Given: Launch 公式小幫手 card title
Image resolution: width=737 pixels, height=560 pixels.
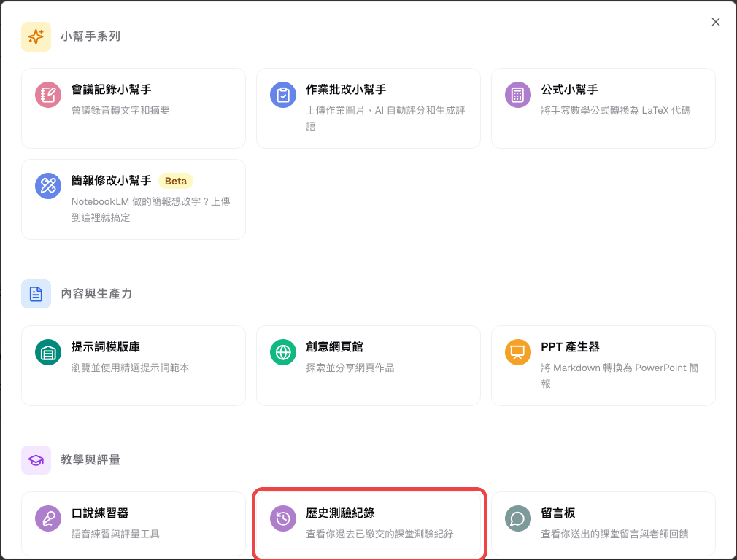Looking at the screenshot, I should pos(570,89).
